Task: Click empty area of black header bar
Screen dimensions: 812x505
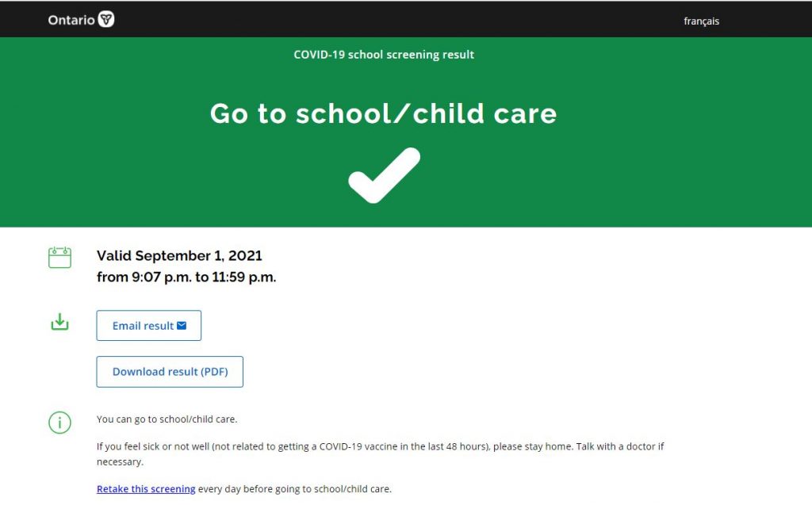Action: [x=396, y=20]
